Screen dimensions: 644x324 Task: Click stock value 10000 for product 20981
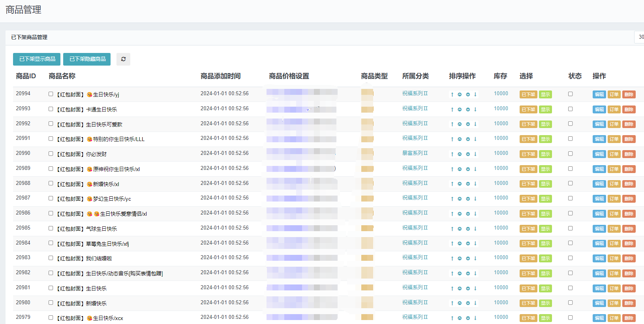(501, 288)
